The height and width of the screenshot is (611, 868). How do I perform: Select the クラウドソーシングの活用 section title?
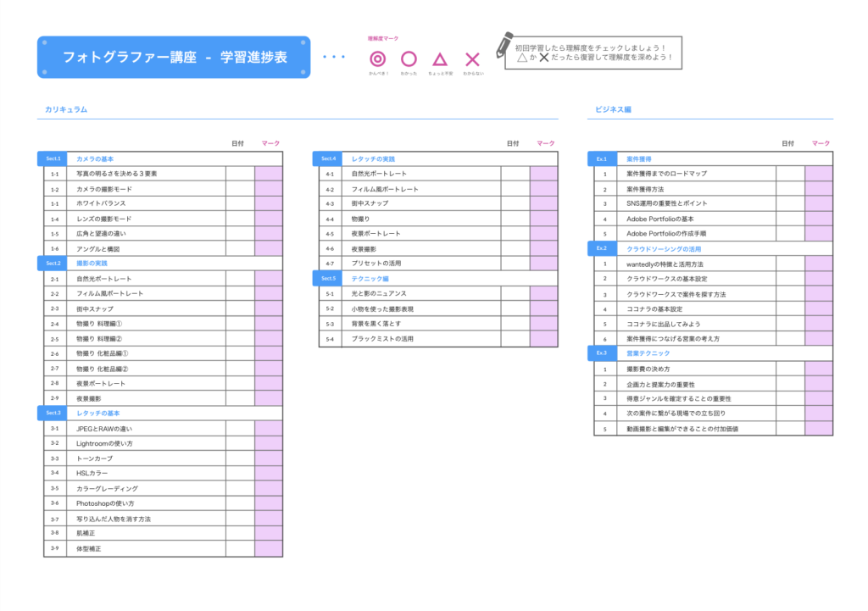click(664, 249)
